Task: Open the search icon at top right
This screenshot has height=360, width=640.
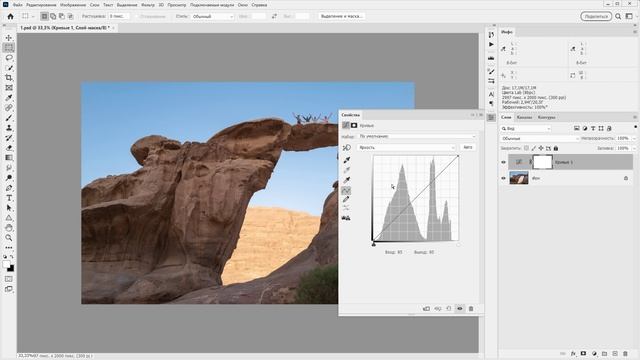Action: 618,16
